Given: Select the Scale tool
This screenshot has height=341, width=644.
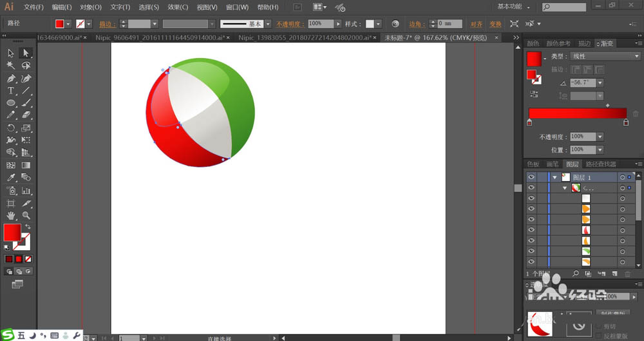Looking at the screenshot, I should [26, 128].
